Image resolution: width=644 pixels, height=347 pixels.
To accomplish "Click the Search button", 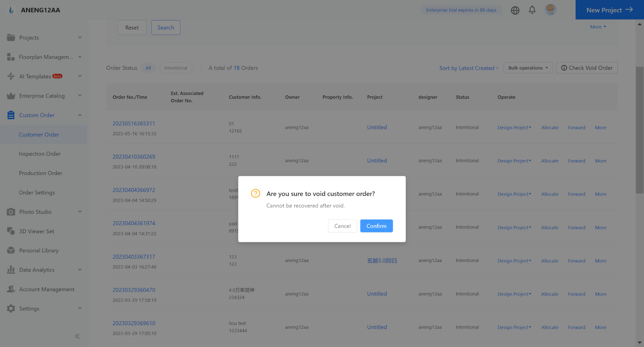I will coord(166,27).
